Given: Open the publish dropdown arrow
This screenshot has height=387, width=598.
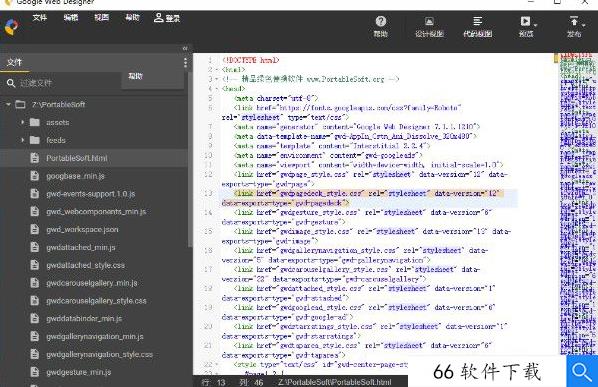Looking at the screenshot, I should 584,25.
